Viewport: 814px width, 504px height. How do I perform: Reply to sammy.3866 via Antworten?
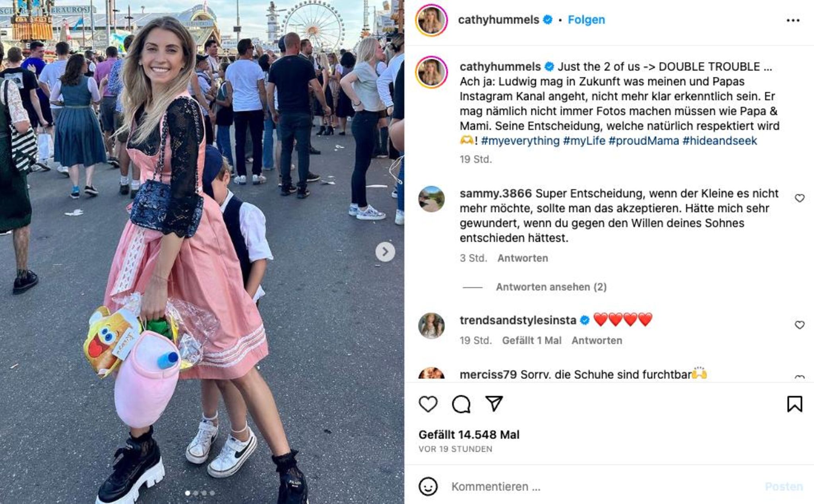[523, 258]
